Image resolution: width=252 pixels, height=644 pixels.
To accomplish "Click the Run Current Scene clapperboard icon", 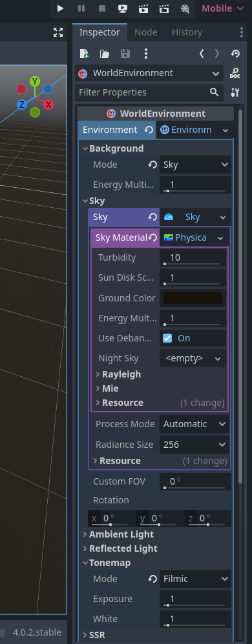I will click(143, 8).
